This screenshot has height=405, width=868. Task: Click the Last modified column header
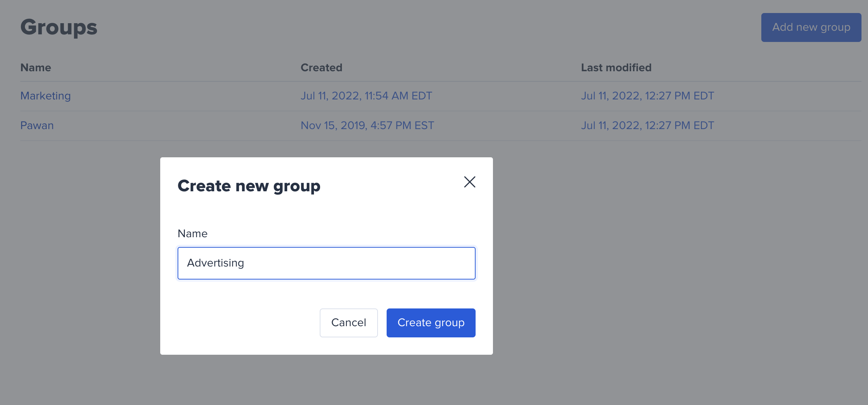(x=616, y=68)
